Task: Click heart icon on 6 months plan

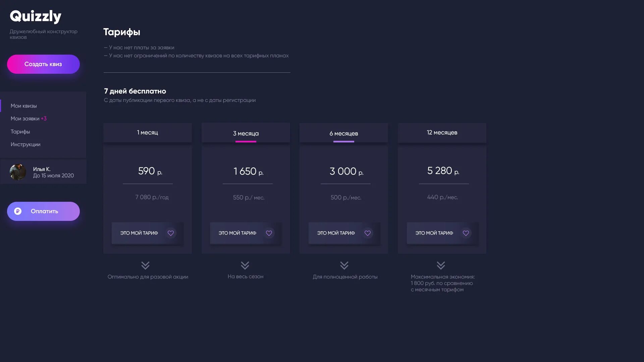Action: (x=368, y=233)
